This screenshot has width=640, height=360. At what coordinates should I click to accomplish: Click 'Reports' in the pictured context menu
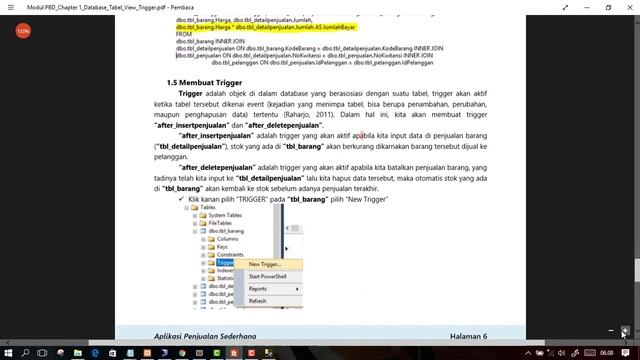click(x=258, y=289)
